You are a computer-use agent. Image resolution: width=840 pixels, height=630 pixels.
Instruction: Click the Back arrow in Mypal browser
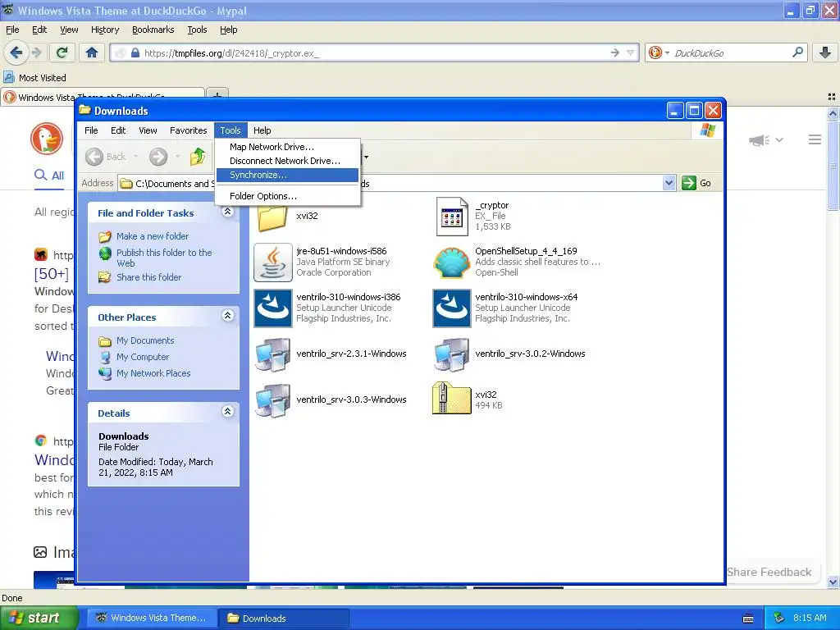pyautogui.click(x=16, y=52)
